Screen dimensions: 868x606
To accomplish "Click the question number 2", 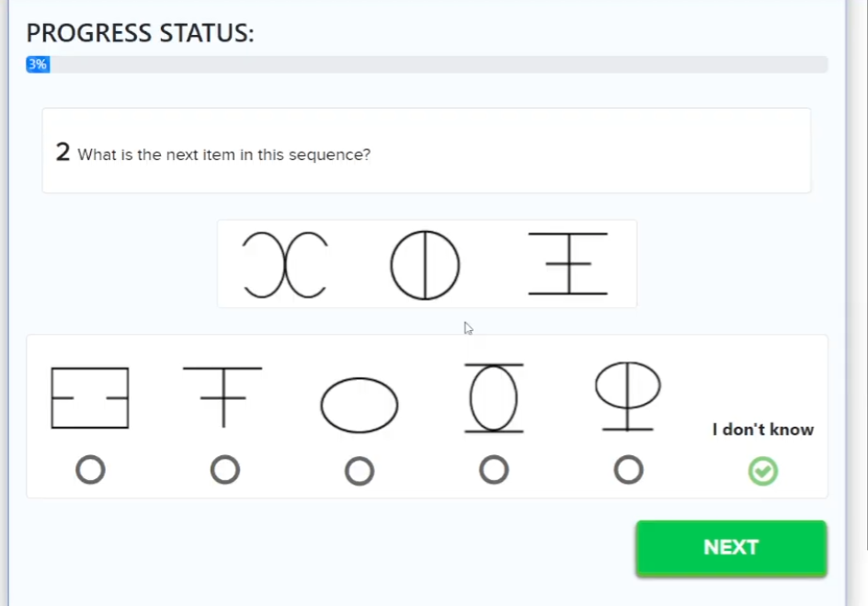I will click(x=63, y=153).
